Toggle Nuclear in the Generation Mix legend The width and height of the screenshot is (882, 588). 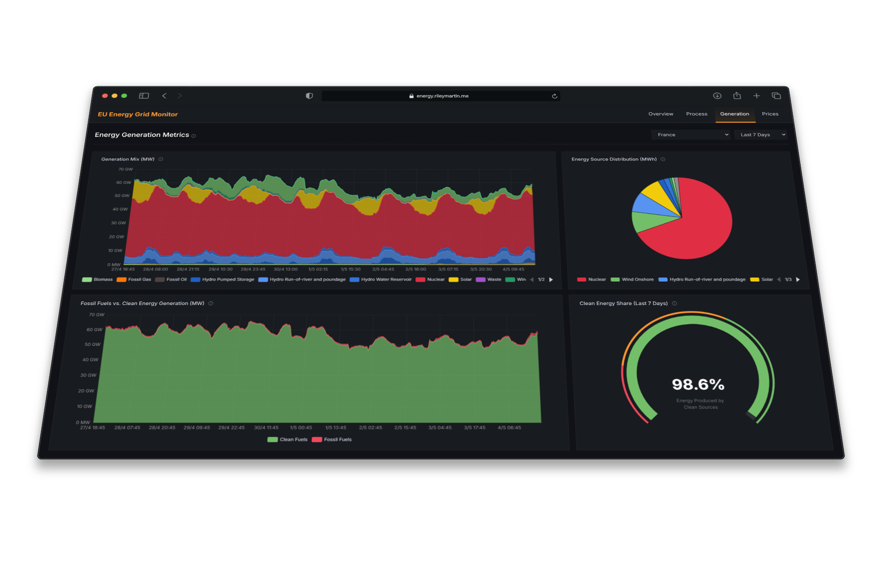pos(430,279)
